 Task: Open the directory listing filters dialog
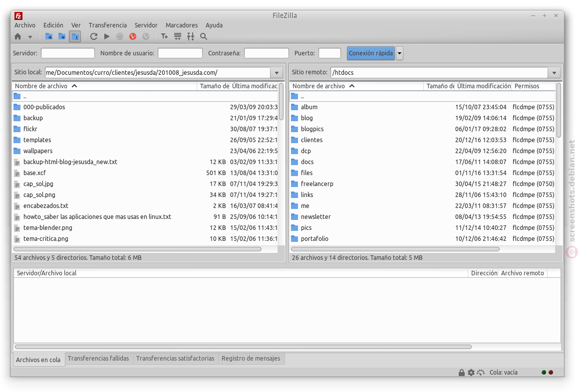click(x=164, y=36)
